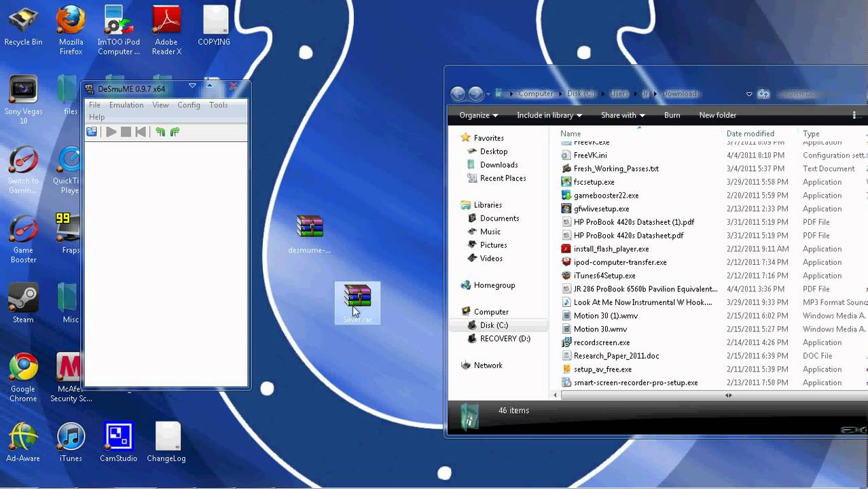Open the Share with dropdown

point(623,115)
